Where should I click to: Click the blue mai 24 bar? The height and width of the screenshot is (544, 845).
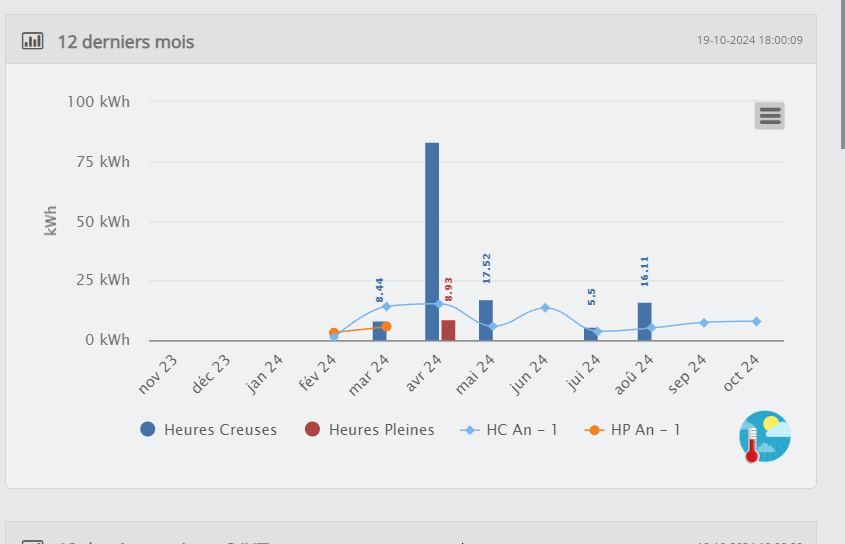point(486,320)
